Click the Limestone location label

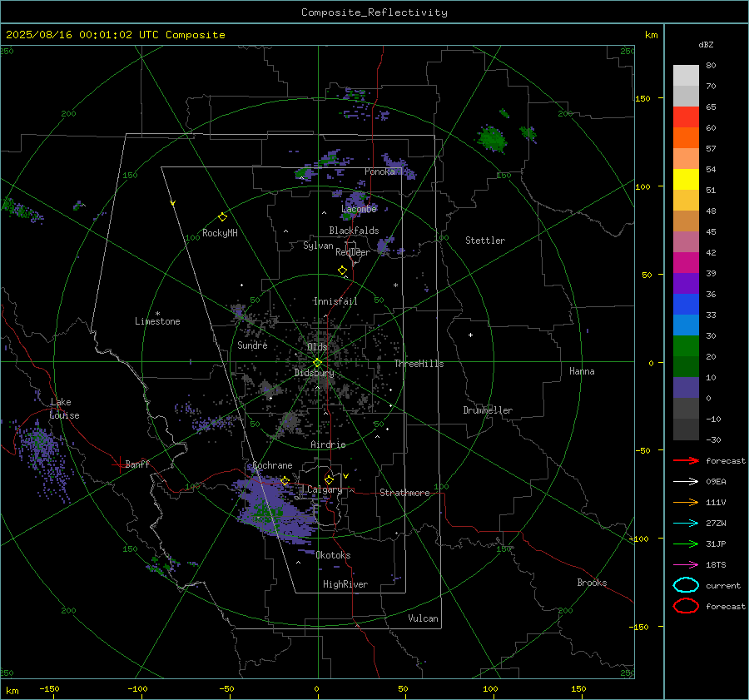[x=157, y=321]
